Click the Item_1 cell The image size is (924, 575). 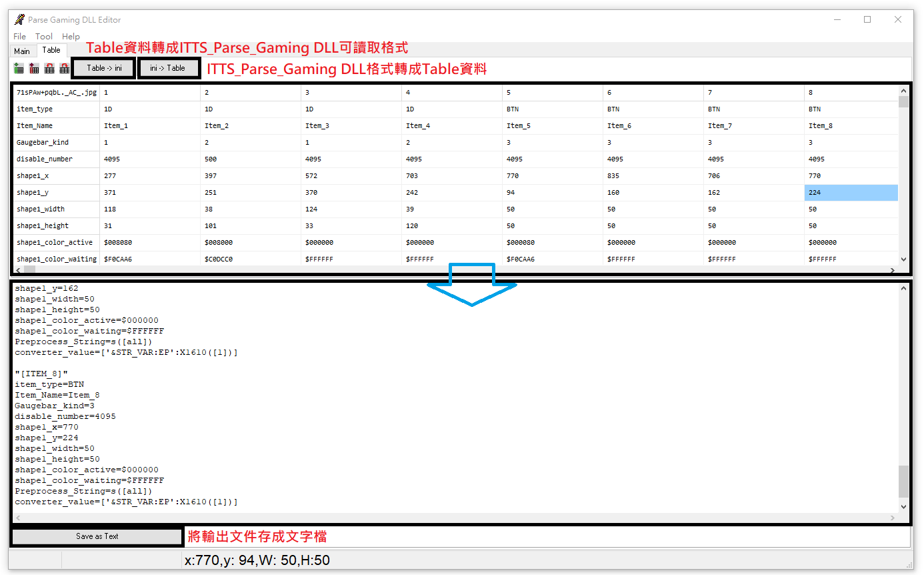[151, 126]
